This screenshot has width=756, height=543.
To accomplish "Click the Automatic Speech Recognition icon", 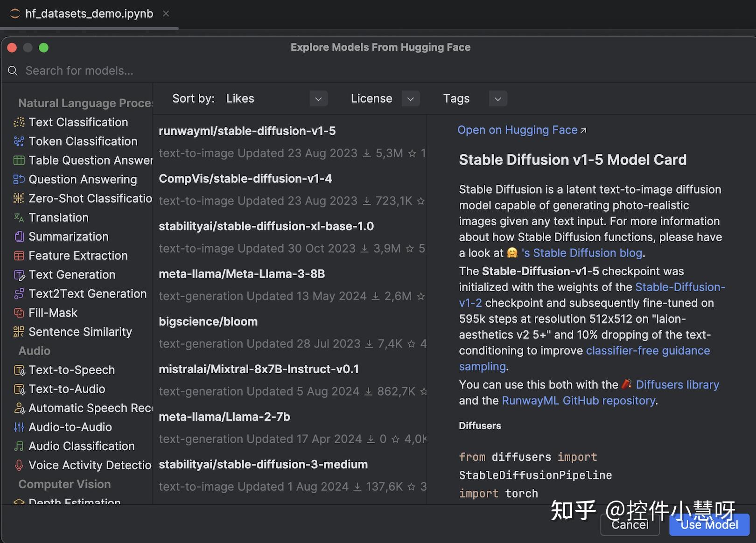I will point(19,408).
